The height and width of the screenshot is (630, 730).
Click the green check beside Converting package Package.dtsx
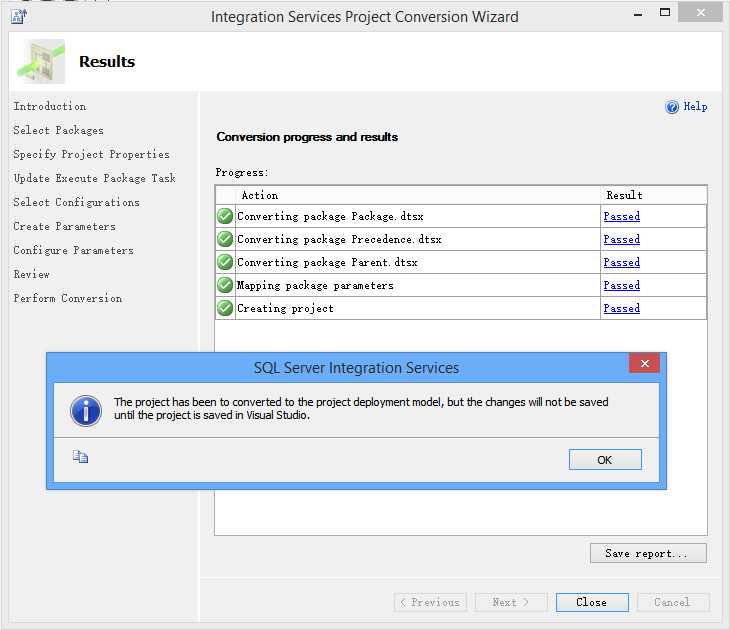pyautogui.click(x=225, y=216)
